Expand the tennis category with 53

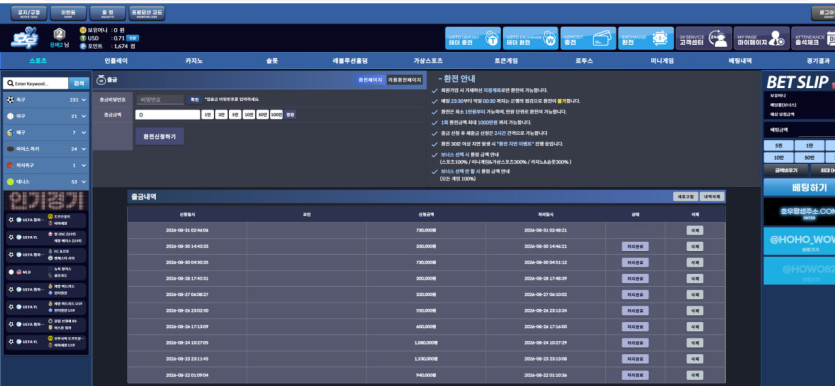point(46,182)
